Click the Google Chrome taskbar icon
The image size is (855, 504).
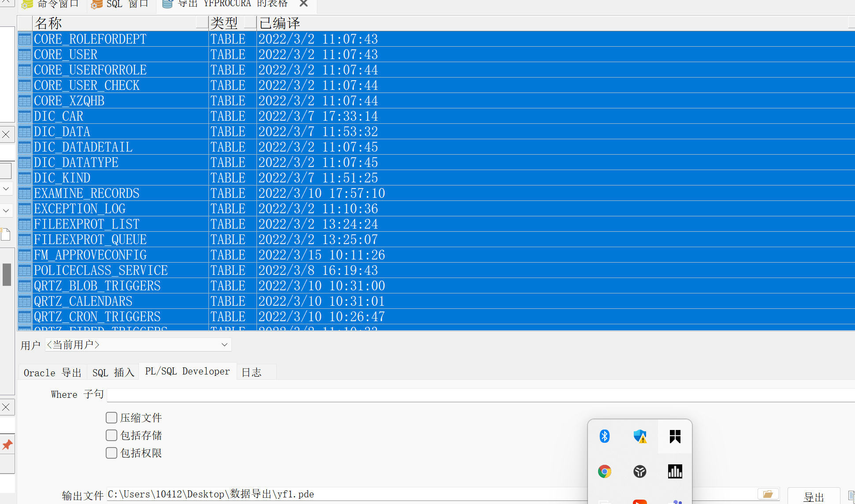coord(605,471)
